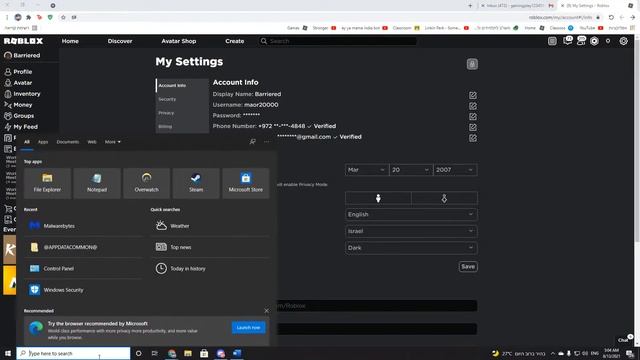640x360 pixels.
Task: Open birthday year dropdown 2007
Action: (455, 170)
